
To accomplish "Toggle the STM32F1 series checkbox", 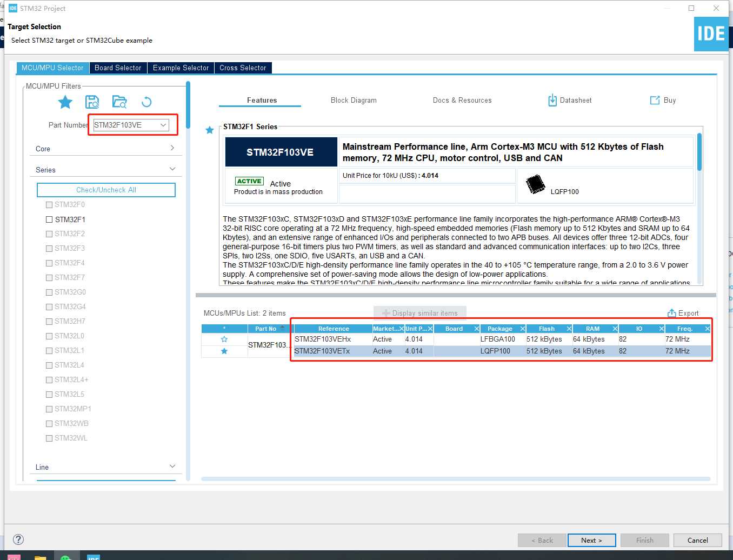I will 49,219.
